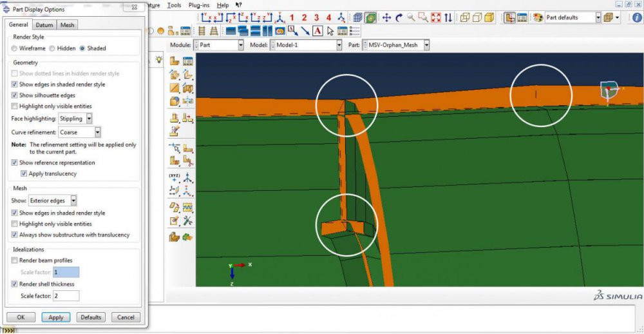This screenshot has width=644, height=334.
Task: Click the Create Part tool icon
Action: tap(175, 61)
